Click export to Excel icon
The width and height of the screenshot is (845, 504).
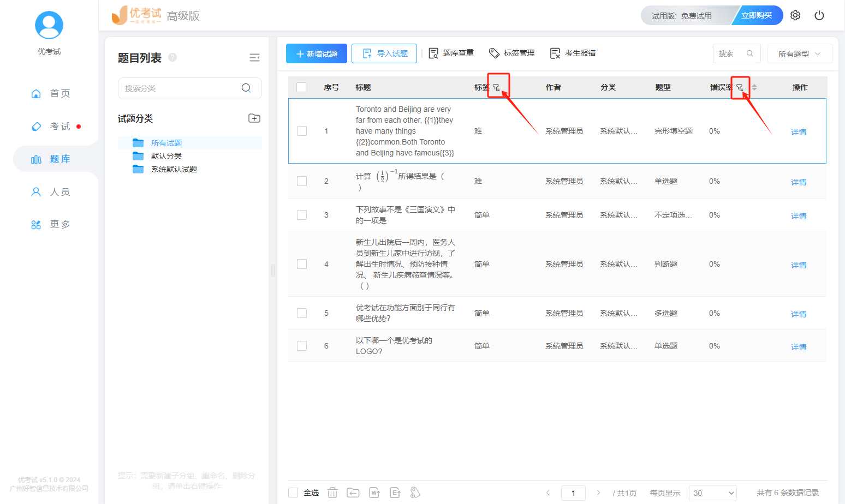click(395, 493)
